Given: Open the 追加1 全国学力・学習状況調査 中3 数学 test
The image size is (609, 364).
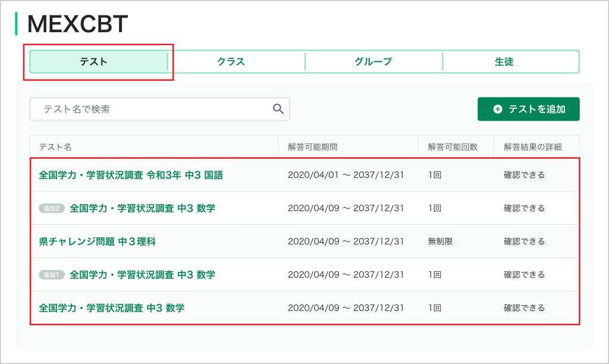Looking at the screenshot, I should point(142,275).
